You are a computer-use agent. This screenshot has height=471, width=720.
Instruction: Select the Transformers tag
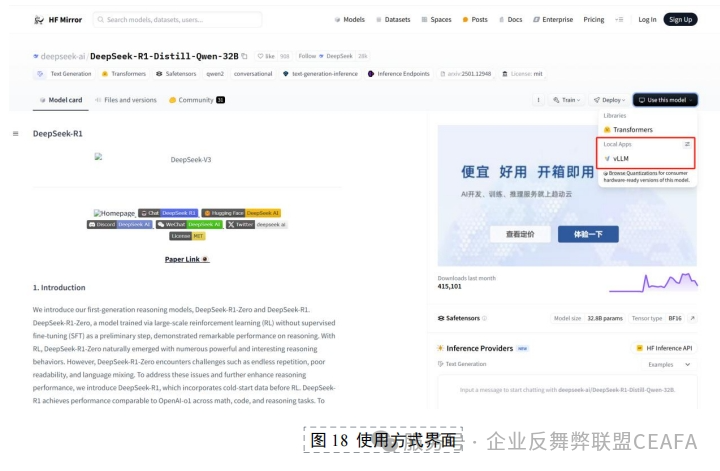click(x=124, y=74)
